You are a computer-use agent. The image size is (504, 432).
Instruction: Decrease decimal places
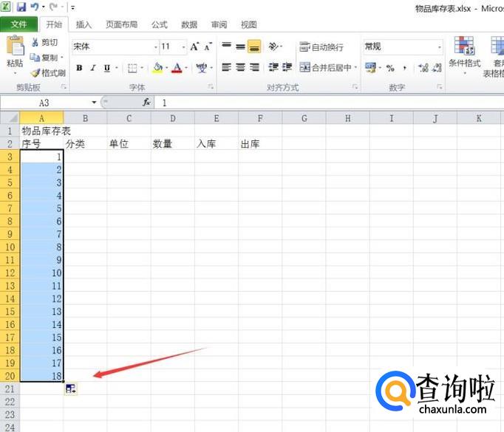[437, 68]
